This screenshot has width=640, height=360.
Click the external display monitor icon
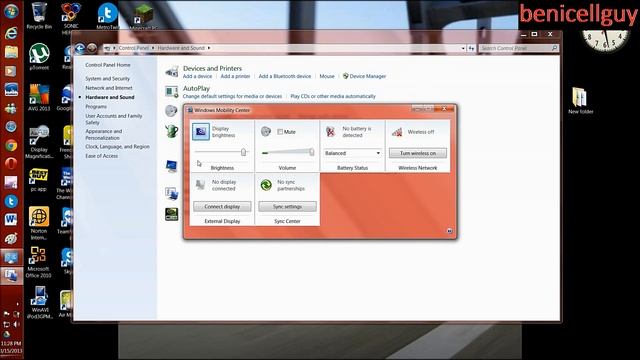click(200, 185)
